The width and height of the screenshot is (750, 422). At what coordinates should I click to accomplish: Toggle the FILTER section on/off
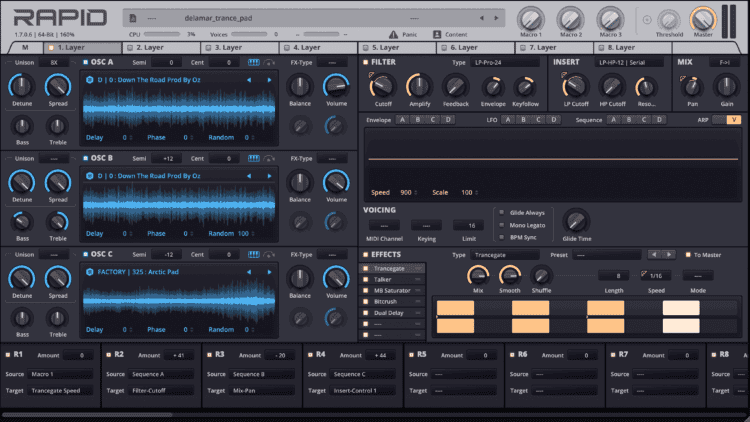point(365,62)
